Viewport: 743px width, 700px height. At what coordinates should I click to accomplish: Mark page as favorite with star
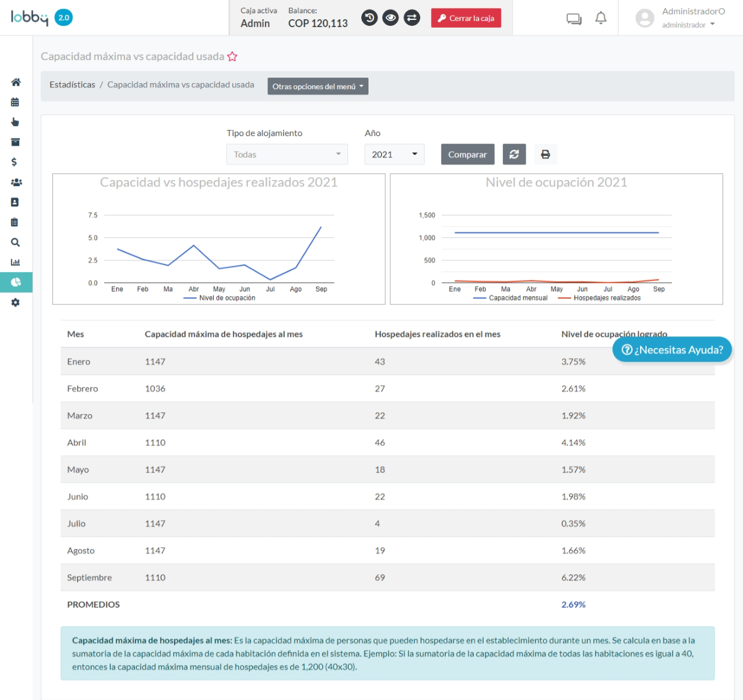pos(232,57)
